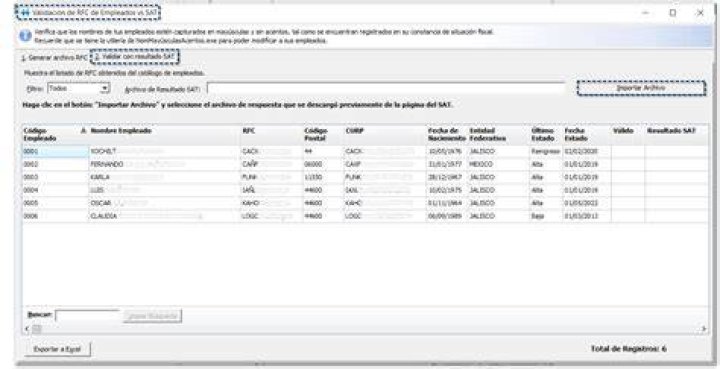Minimize the Validación de RFC window
The height and width of the screenshot is (369, 720).
(x=645, y=13)
